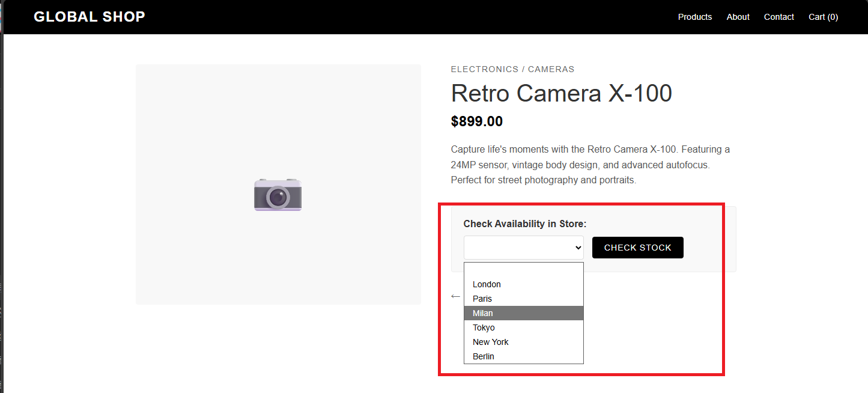Open the About page in navbar

[738, 17]
